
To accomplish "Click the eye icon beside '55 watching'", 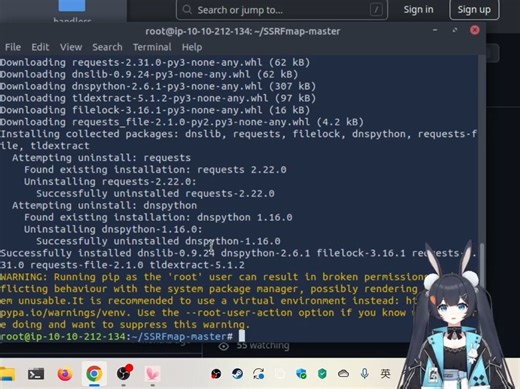I will pyautogui.click(x=223, y=346).
